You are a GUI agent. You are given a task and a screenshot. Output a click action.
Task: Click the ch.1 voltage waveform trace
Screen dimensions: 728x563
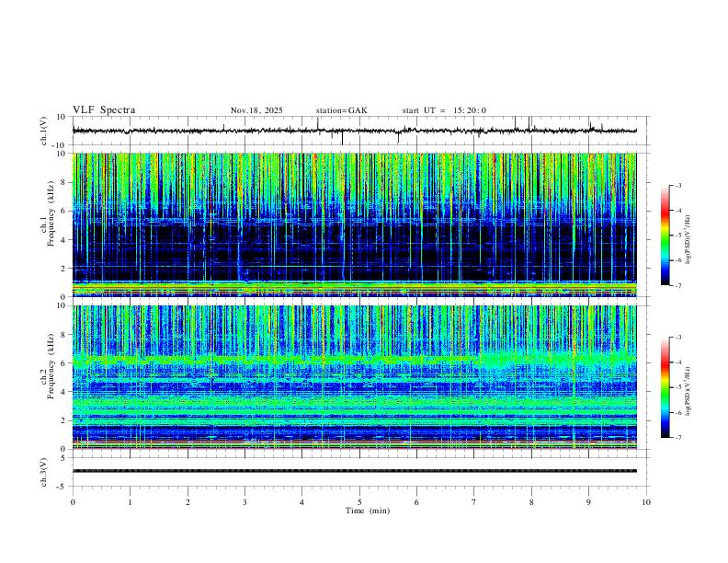tap(355, 131)
